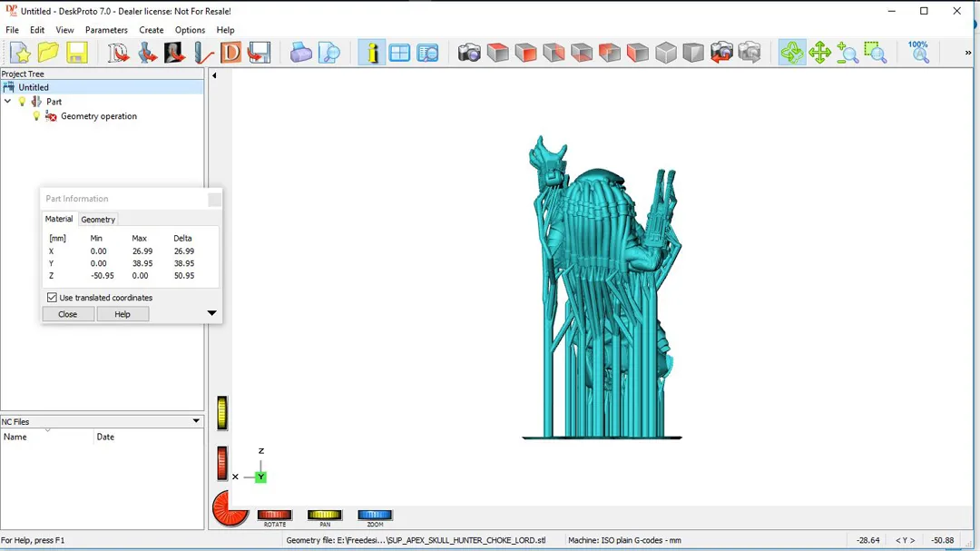The height and width of the screenshot is (551, 980).
Task: Toggle light bulb visibility for Geometry operation
Action: click(36, 116)
